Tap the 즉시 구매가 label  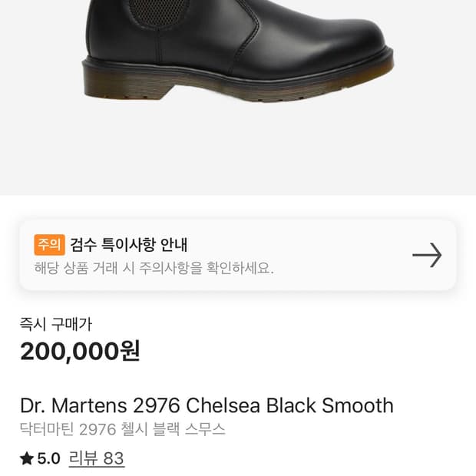click(55, 324)
